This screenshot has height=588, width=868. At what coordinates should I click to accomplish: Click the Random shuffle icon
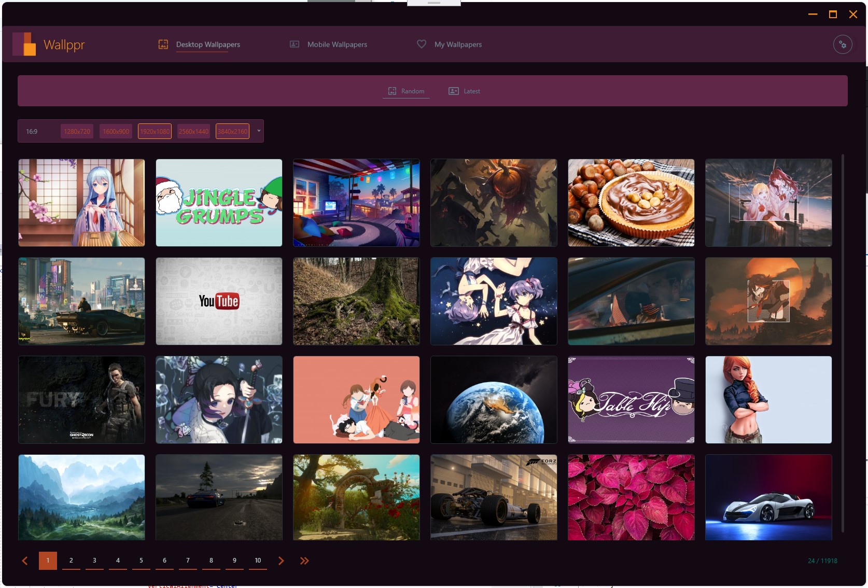(x=393, y=91)
